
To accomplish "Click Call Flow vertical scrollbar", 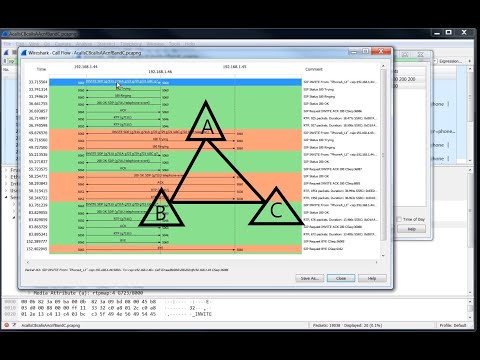I will coord(383,155).
